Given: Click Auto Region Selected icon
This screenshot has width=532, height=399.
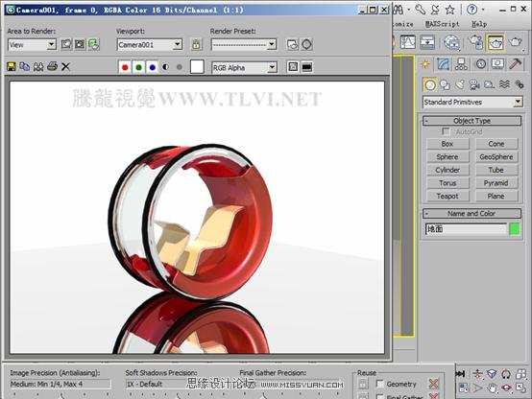Looking at the screenshot, I should (x=80, y=44).
